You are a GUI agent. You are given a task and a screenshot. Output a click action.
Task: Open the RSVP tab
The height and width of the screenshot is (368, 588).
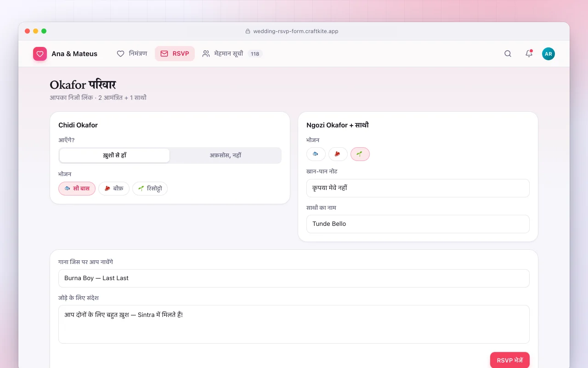click(175, 54)
